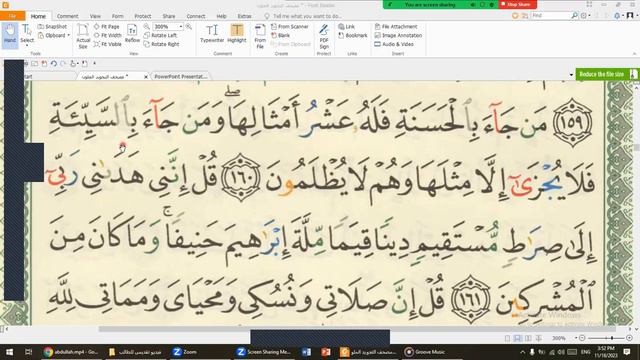The height and width of the screenshot is (360, 640).
Task: Add a Bookmark
Action: click(353, 36)
